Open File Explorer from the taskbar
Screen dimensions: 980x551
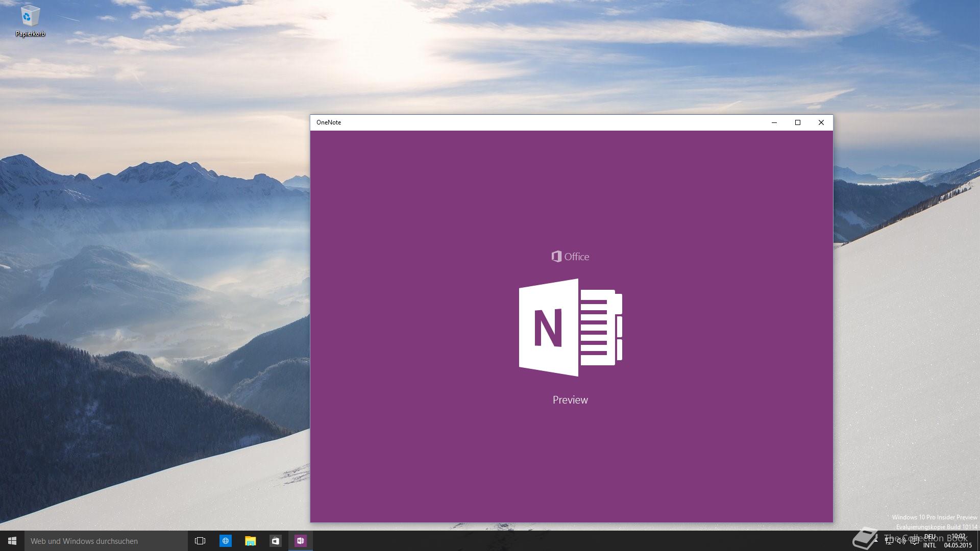pos(250,541)
